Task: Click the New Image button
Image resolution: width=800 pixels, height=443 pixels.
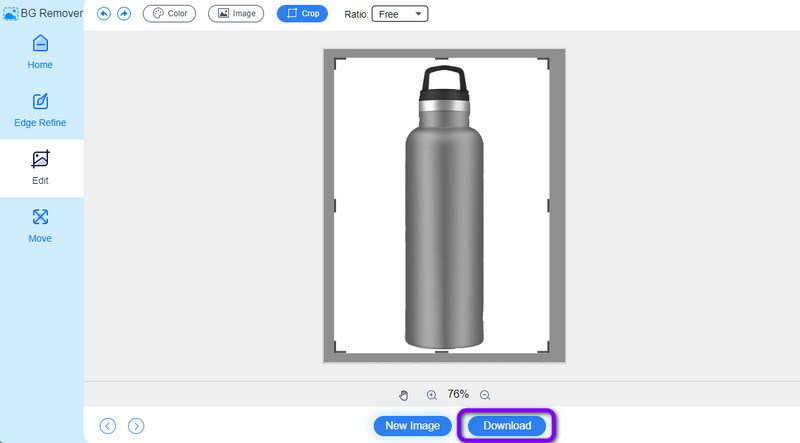Action: point(412,426)
